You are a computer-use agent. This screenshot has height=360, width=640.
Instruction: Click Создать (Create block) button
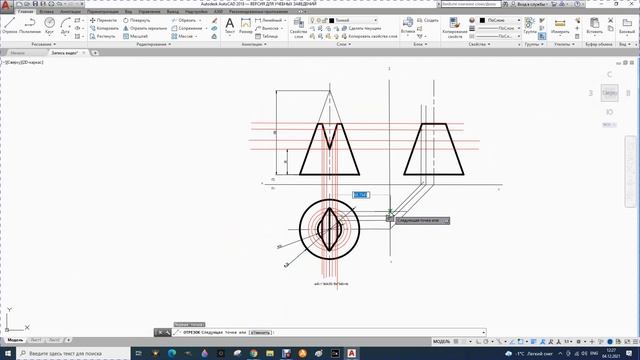[428, 20]
